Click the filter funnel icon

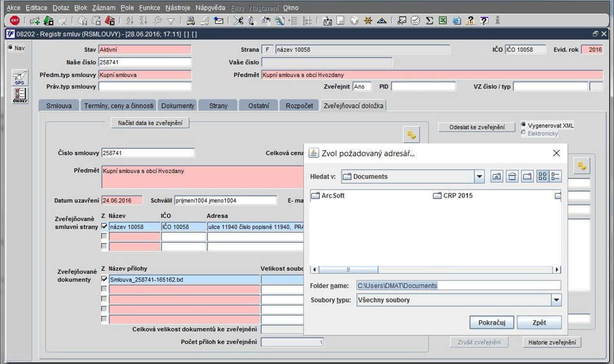pyautogui.click(x=171, y=21)
